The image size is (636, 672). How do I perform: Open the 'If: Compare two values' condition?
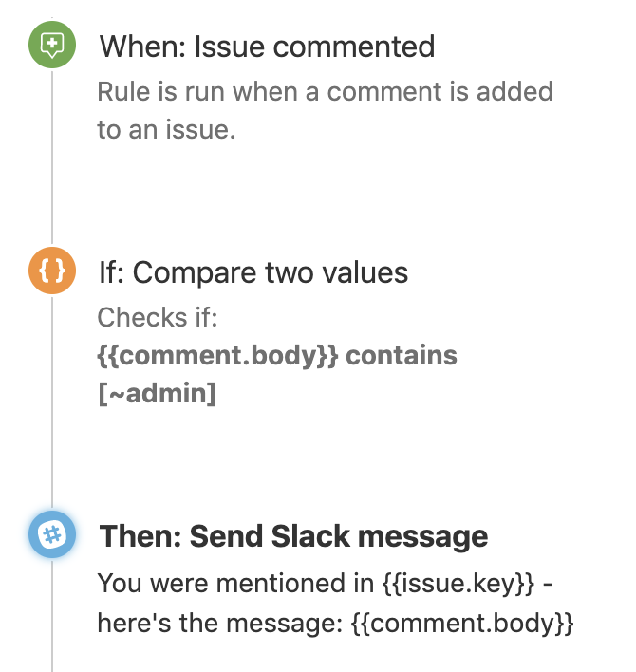click(x=253, y=272)
